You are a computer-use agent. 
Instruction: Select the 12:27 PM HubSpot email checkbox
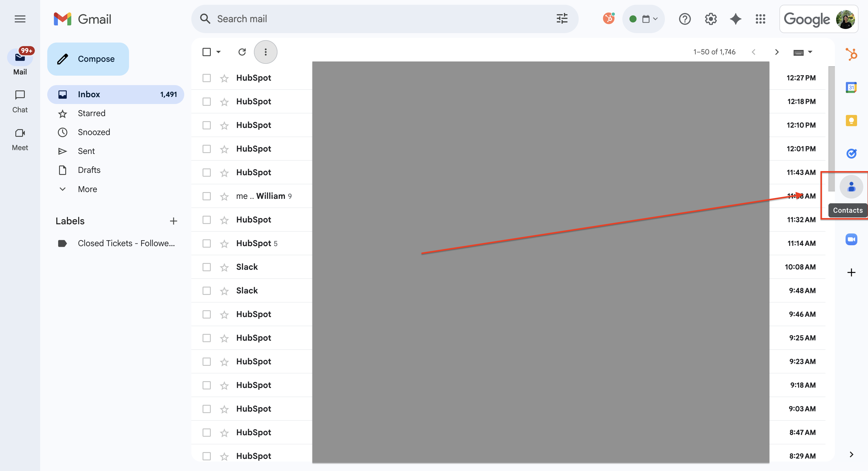[x=207, y=78]
